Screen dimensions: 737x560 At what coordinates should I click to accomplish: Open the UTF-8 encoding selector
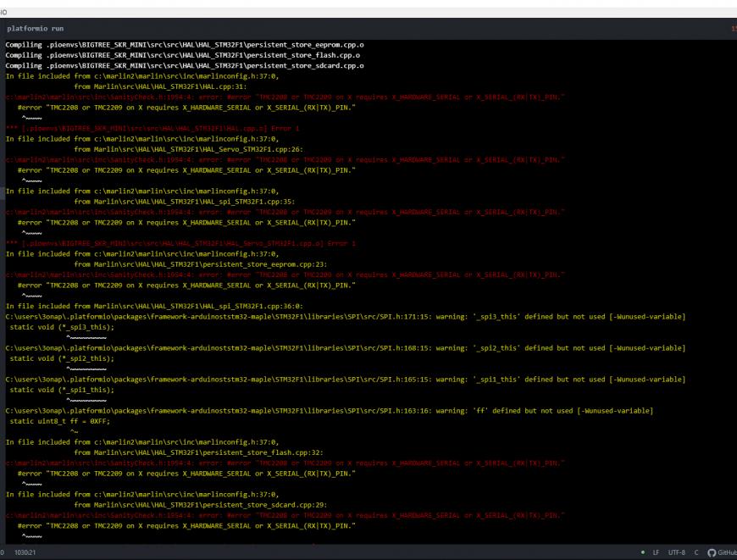coord(677,552)
